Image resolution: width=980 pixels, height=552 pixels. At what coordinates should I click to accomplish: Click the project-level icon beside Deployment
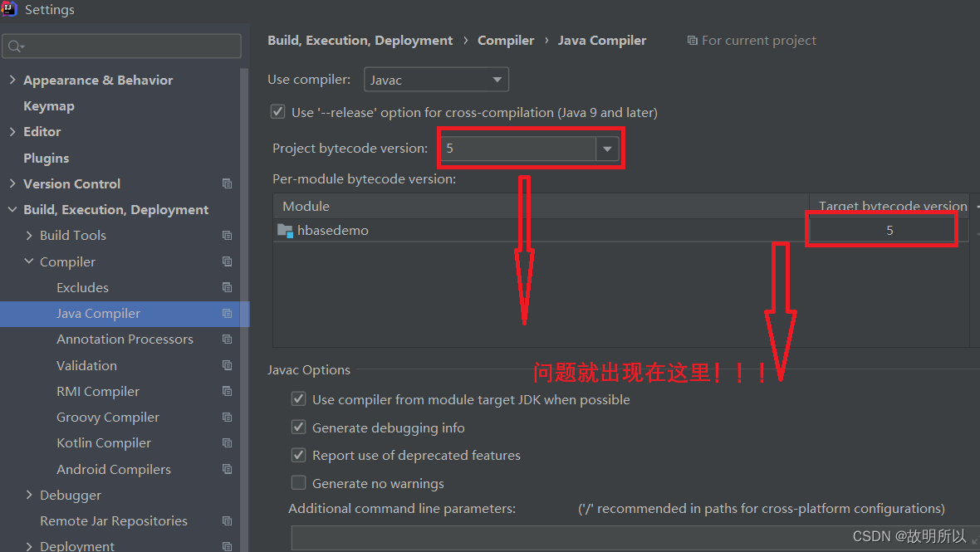227,546
